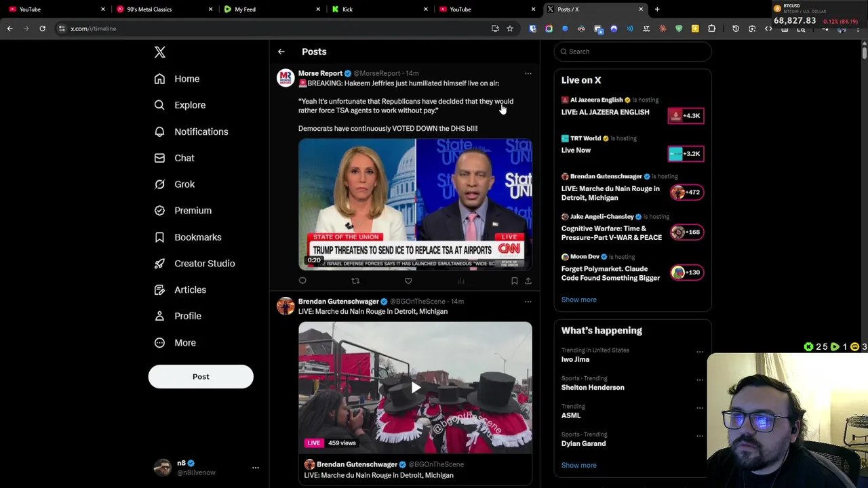Go back using the Posts arrow

point(281,52)
